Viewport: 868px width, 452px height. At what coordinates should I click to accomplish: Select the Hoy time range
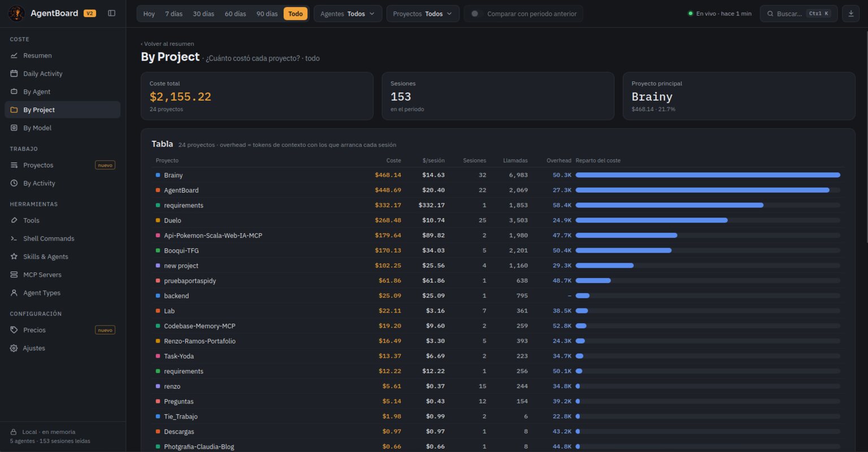149,14
